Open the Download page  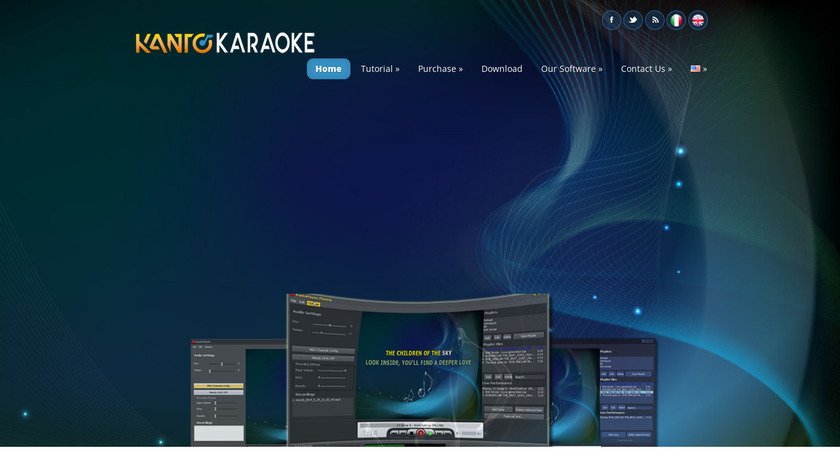[x=501, y=69]
